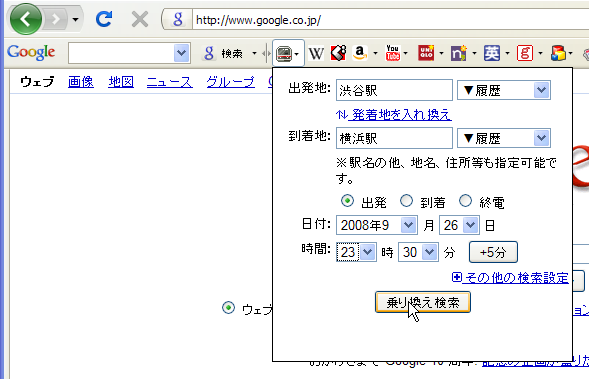Click the purple 'n' toolbar icon
The height and width of the screenshot is (379, 589).
(x=459, y=53)
